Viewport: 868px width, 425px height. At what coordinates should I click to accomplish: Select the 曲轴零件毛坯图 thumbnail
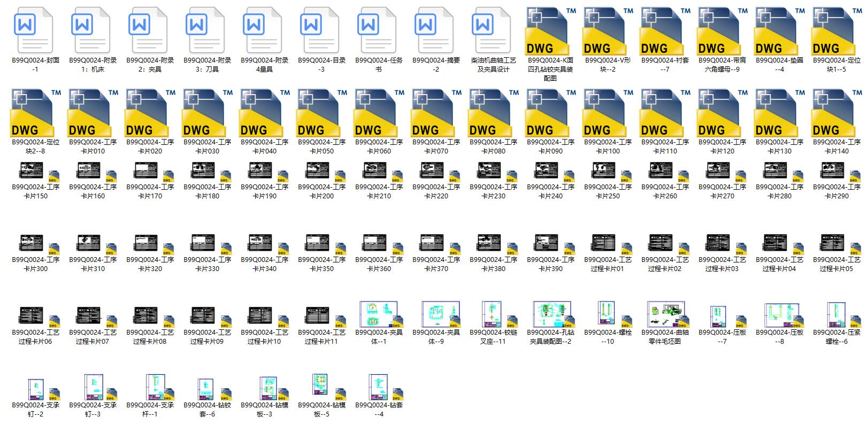665,314
